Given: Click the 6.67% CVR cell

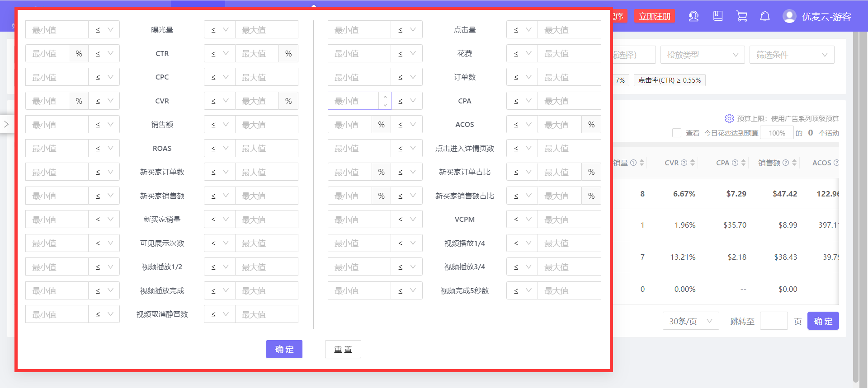Looking at the screenshot, I should [x=684, y=194].
